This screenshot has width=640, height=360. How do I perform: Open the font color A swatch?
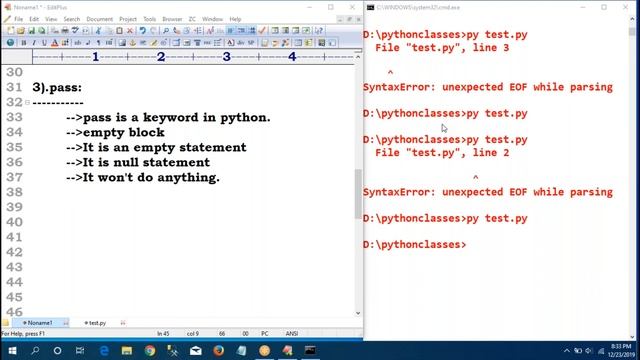click(54, 42)
